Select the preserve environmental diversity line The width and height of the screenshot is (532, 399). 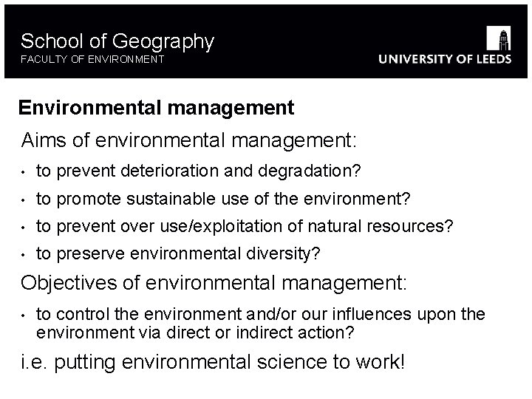coord(178,253)
